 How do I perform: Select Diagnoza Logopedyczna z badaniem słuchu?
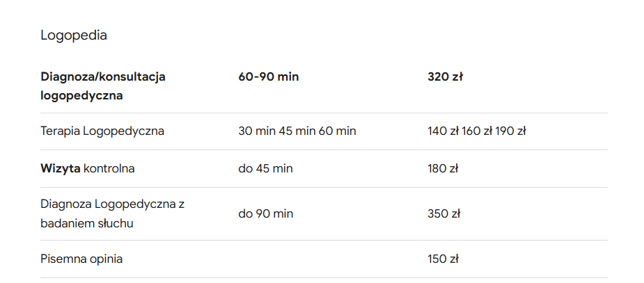pyautogui.click(x=113, y=213)
